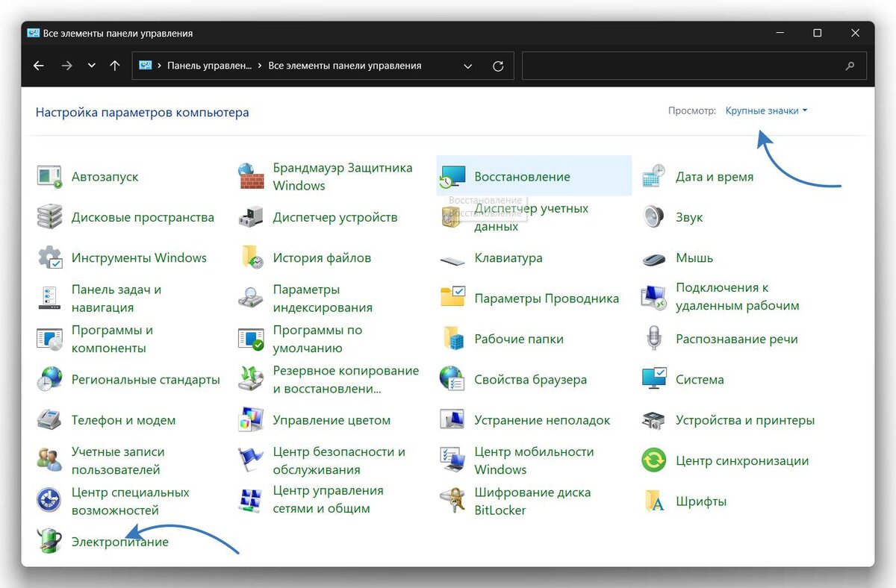This screenshot has width=896, height=588.
Task: Go back with the left arrow
Action: point(39,66)
